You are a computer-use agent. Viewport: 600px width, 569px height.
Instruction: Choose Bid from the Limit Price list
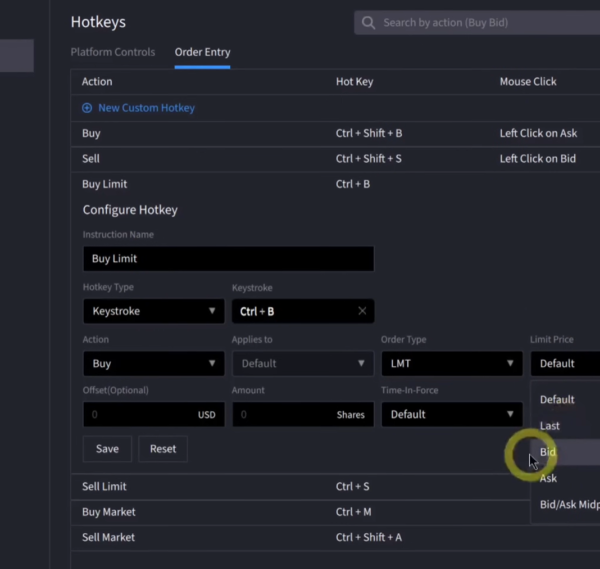pyautogui.click(x=549, y=452)
